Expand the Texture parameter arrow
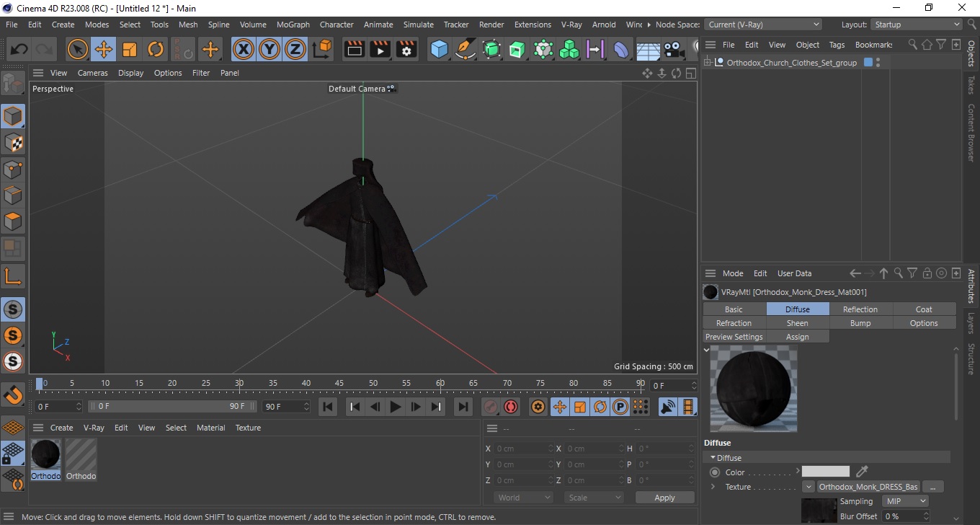Viewport: 980px width, 525px height. (713, 487)
